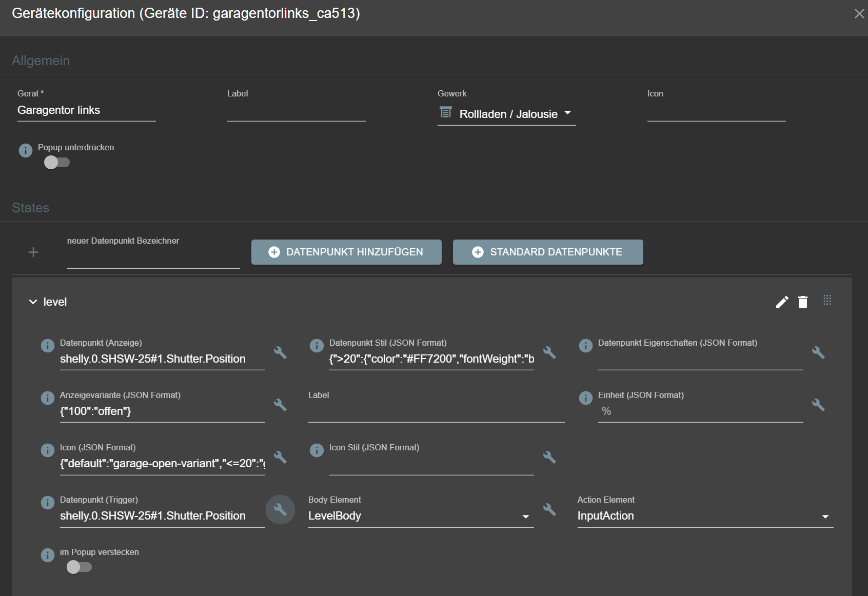Focus Datenpunkt (Anzeige) field

pyautogui.click(x=162, y=359)
